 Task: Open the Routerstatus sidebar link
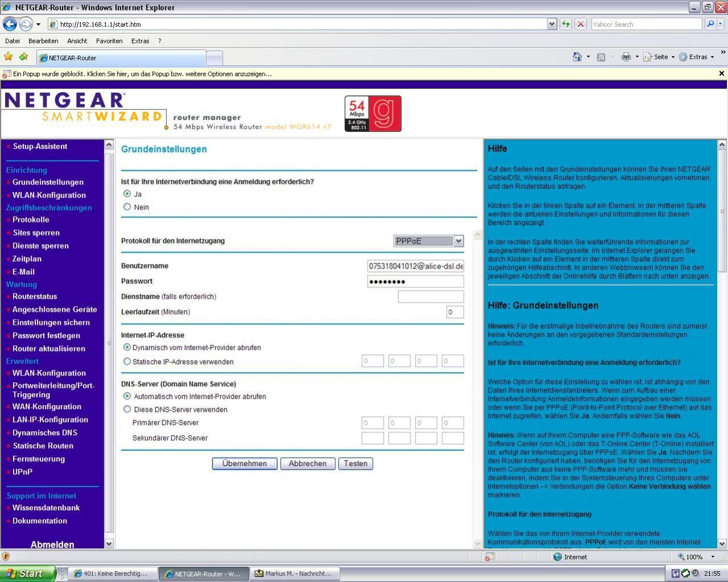[x=35, y=296]
